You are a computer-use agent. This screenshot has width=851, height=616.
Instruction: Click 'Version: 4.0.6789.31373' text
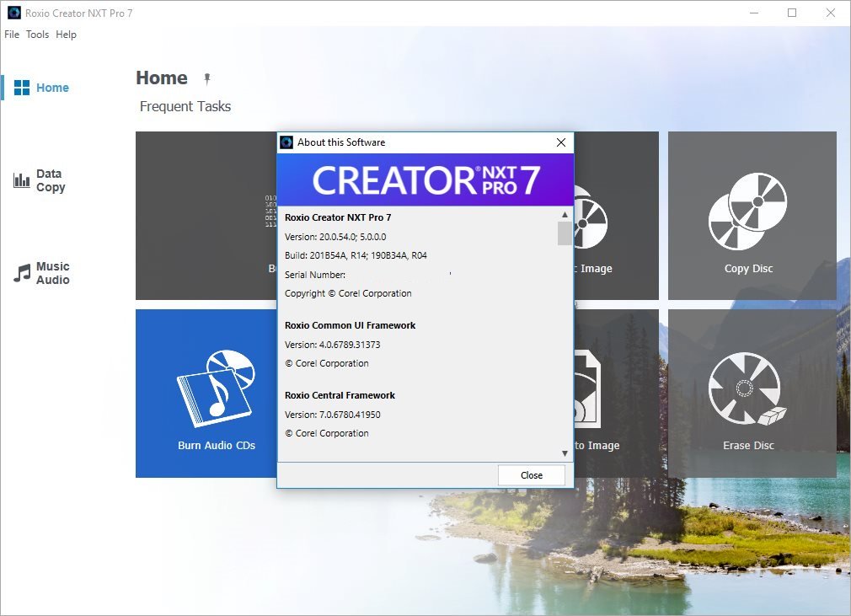coord(332,345)
